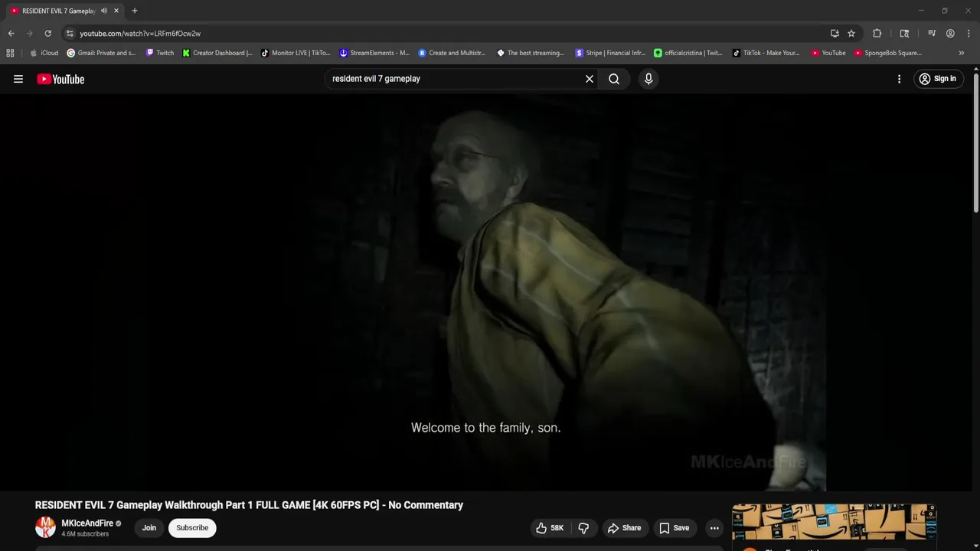Open the iCloud bookmark
980x551 pixels.
44,53
